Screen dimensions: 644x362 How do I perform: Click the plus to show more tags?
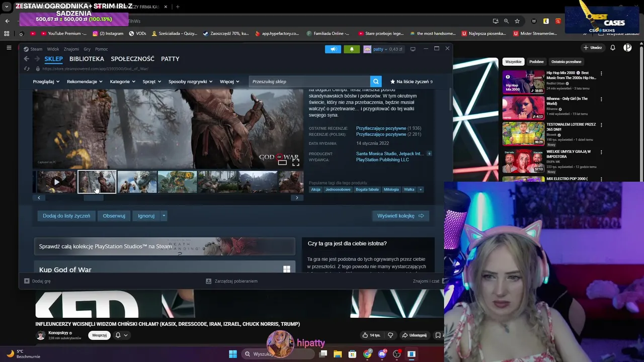point(420,190)
